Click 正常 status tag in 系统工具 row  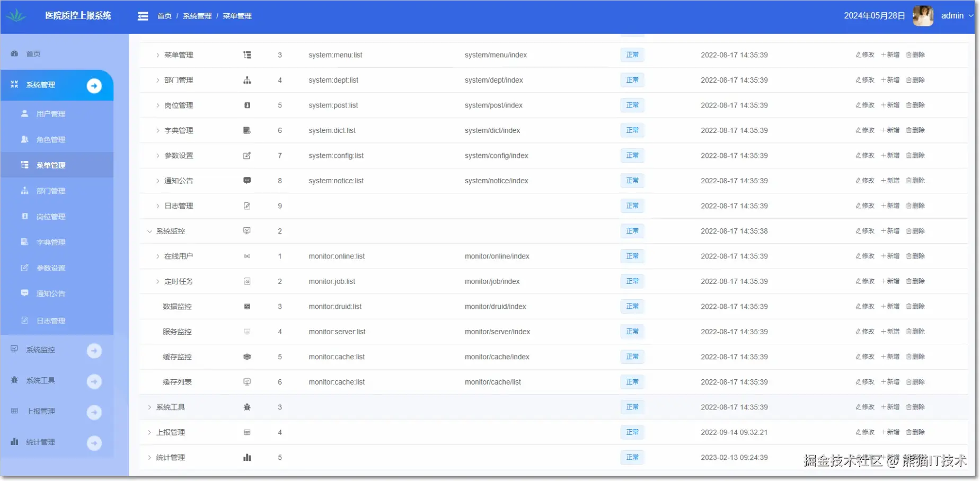pos(632,407)
